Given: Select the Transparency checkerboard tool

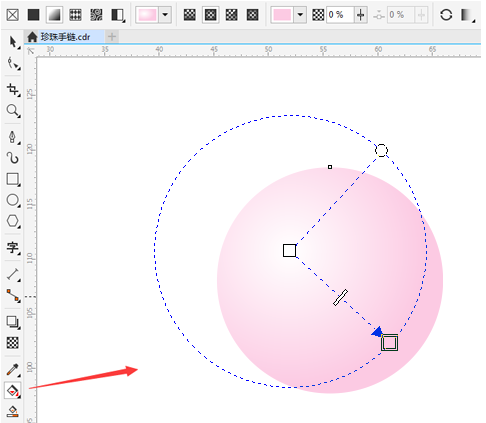Looking at the screenshot, I should pyautogui.click(x=13, y=343).
